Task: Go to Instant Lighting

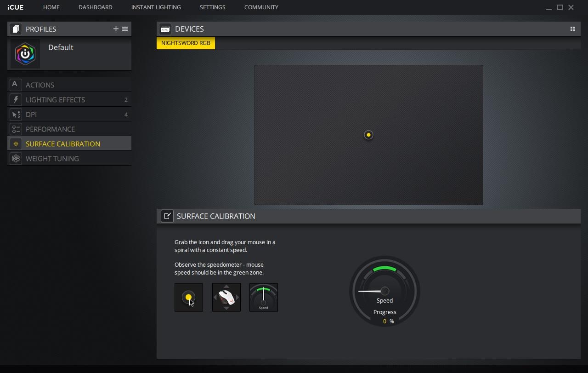Action: 156,7
